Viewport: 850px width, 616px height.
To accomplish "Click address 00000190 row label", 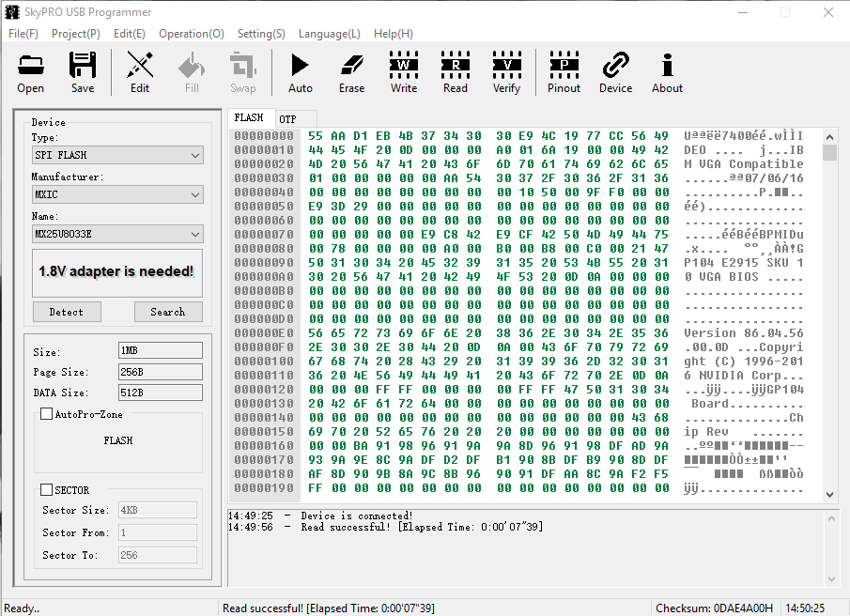I will (x=264, y=488).
